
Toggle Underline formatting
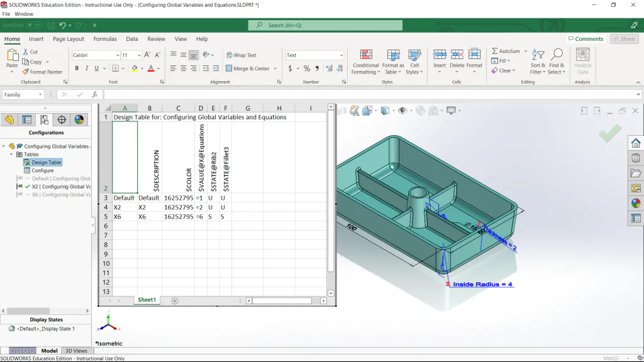click(x=96, y=68)
